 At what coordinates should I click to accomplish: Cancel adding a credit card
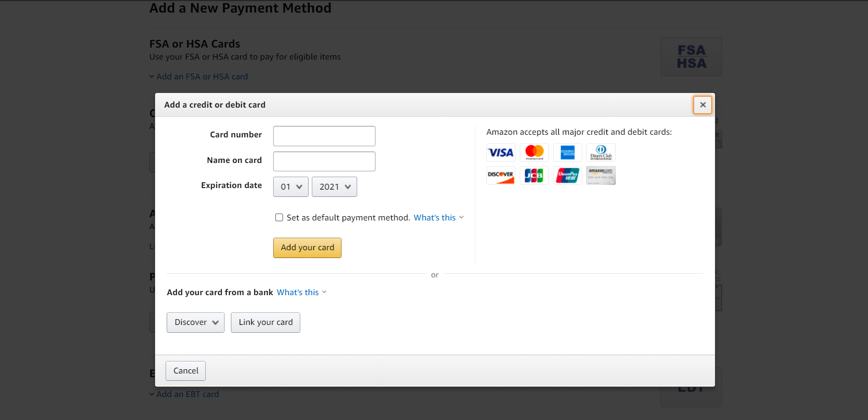tap(185, 370)
